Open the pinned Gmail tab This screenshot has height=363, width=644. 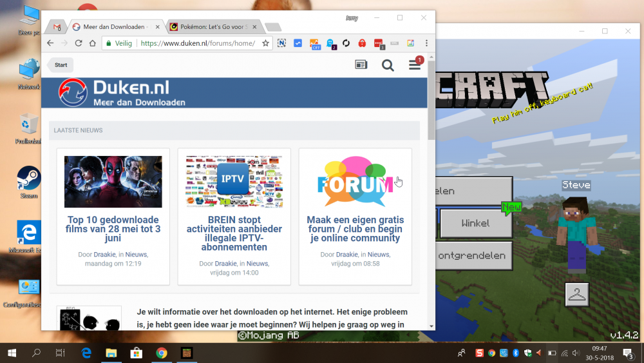coord(57,27)
